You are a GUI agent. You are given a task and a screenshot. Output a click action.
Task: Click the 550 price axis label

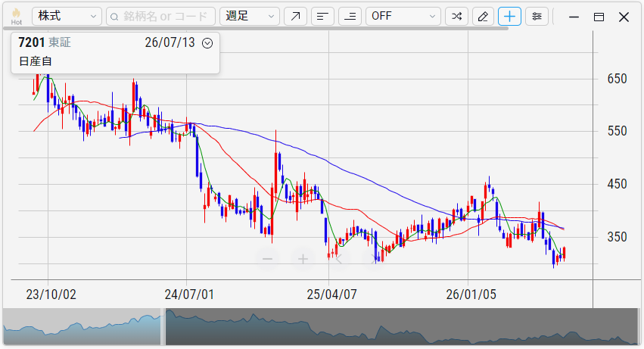click(617, 131)
